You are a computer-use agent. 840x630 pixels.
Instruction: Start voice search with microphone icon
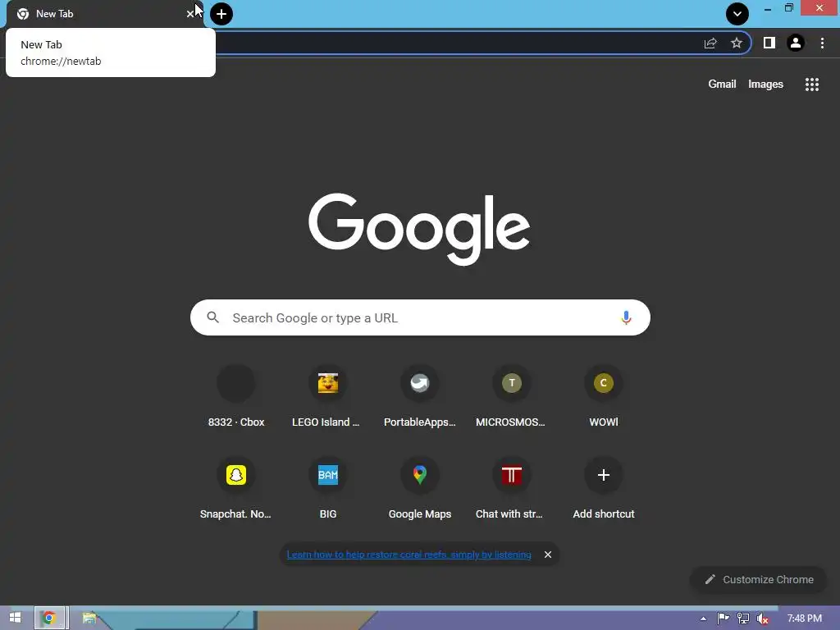click(626, 317)
